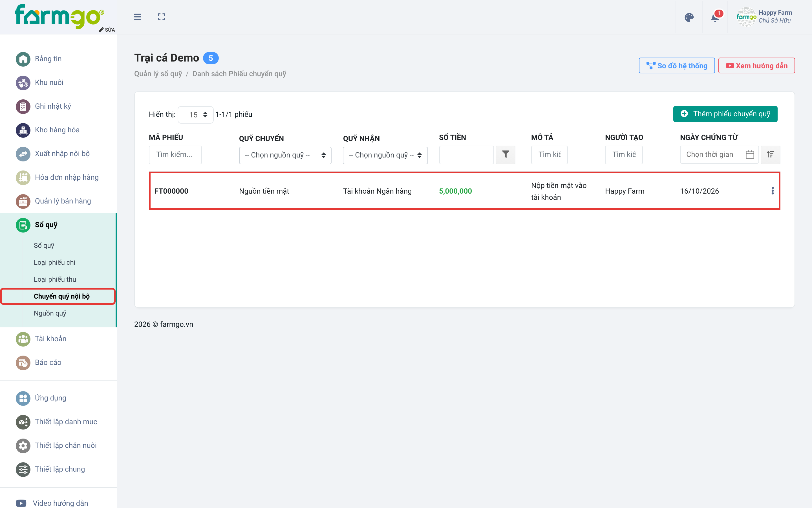Open Báo cáo sidebar icon
812x508 pixels.
pyautogui.click(x=23, y=363)
